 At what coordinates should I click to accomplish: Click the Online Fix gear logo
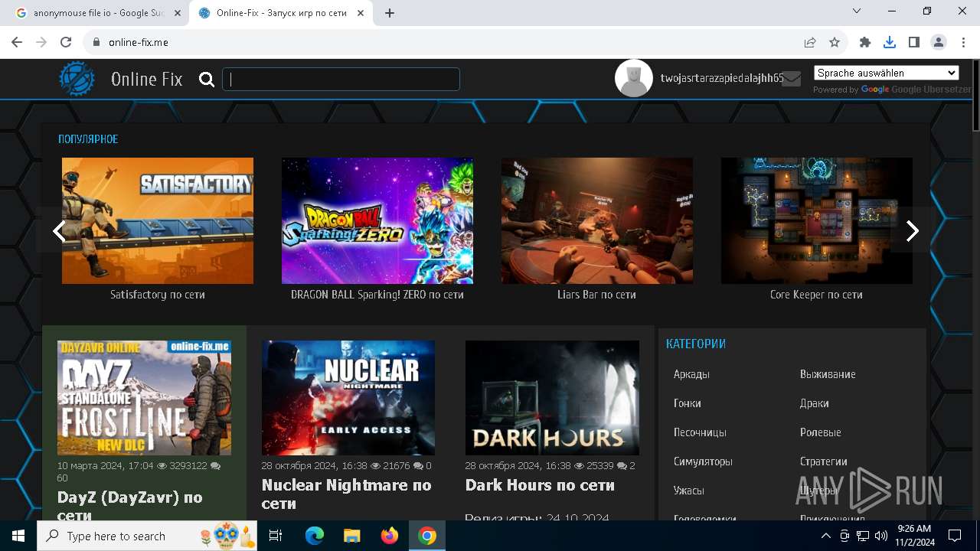pyautogui.click(x=77, y=79)
